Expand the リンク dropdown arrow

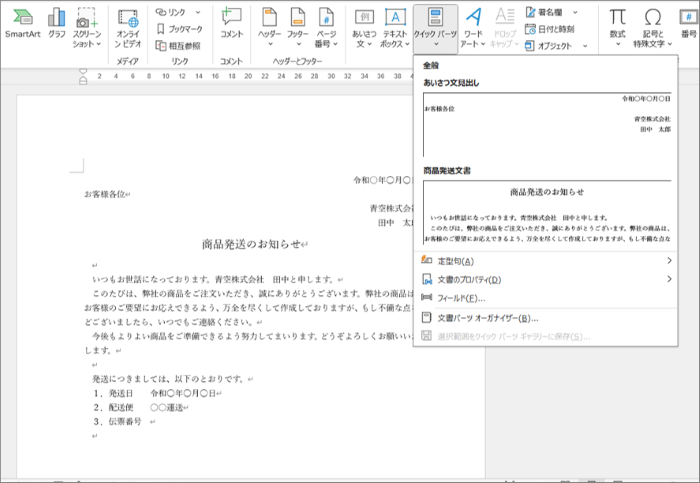[x=198, y=12]
